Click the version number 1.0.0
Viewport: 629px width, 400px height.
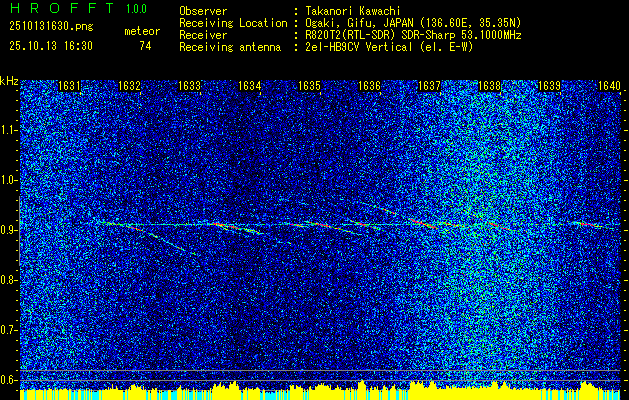[x=136, y=9]
